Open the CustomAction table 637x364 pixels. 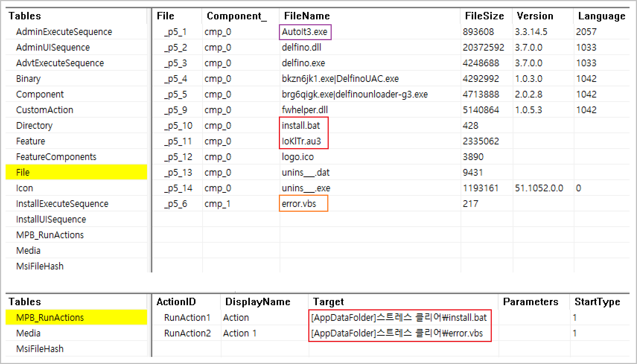[x=45, y=110]
